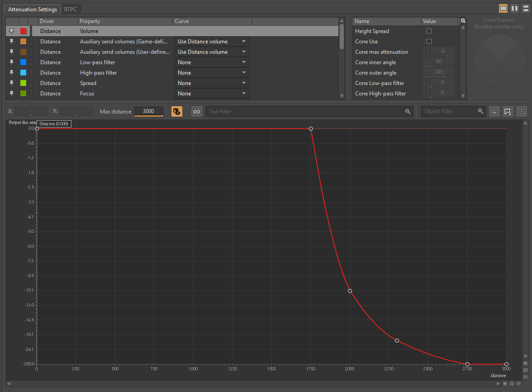Screen dimensions: 532x392
Task: Open Game-defined auxiliary send curve dropdown
Action: click(212, 42)
